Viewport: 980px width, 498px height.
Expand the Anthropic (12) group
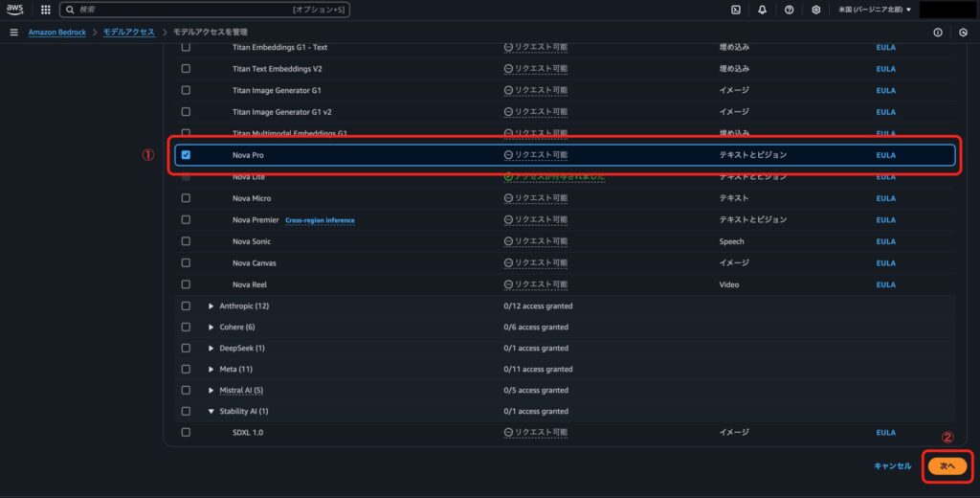click(x=212, y=306)
